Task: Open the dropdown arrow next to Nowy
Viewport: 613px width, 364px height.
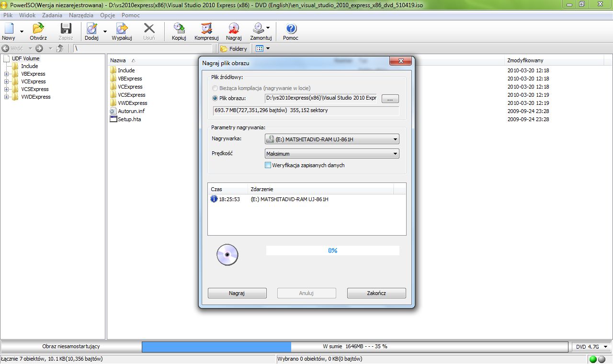Action: (22, 32)
